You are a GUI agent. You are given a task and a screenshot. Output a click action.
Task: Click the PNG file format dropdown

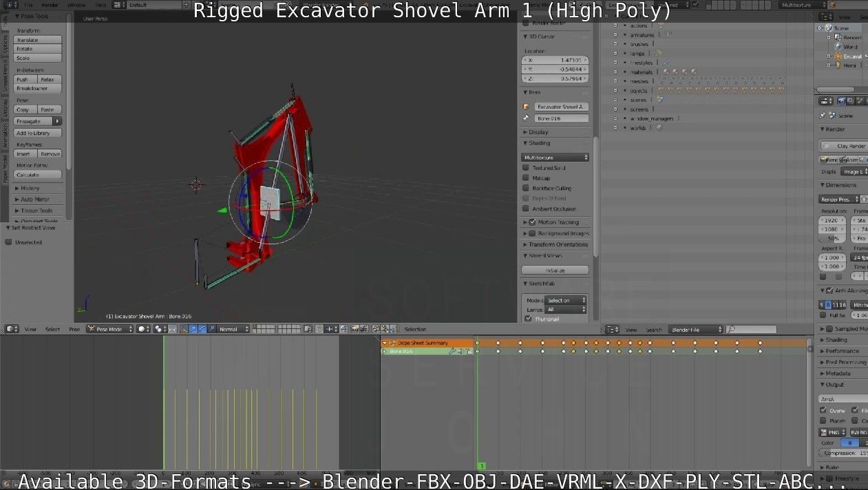pyautogui.click(x=833, y=432)
